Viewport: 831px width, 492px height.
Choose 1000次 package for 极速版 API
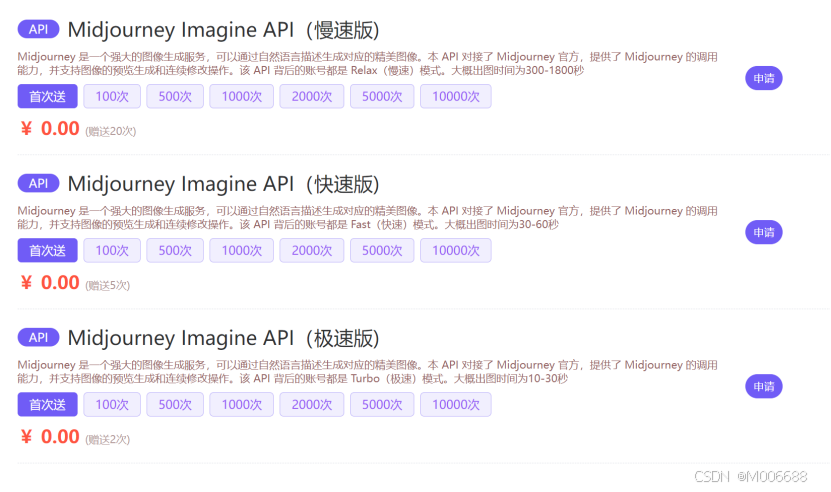click(242, 405)
